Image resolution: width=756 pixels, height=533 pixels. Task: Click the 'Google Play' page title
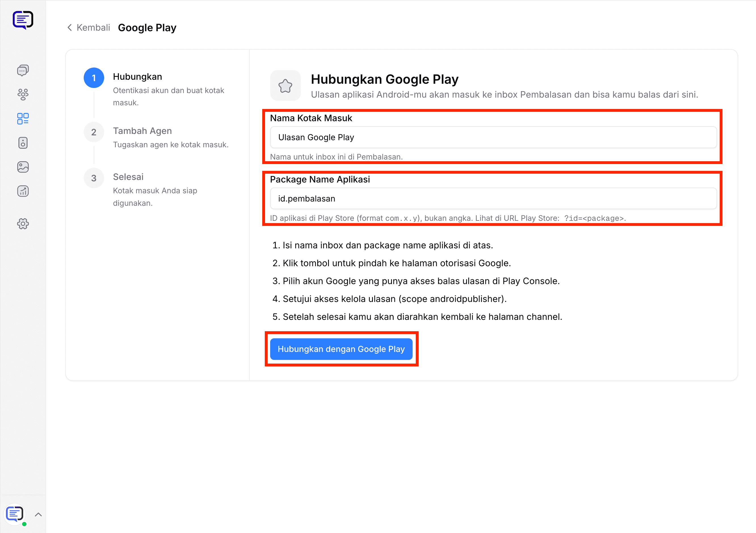coord(147,28)
